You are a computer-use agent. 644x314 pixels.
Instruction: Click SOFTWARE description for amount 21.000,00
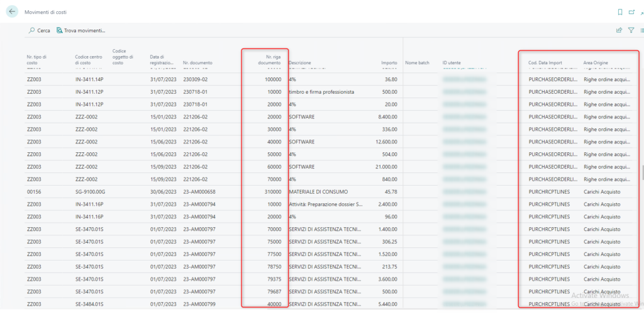pyautogui.click(x=301, y=167)
